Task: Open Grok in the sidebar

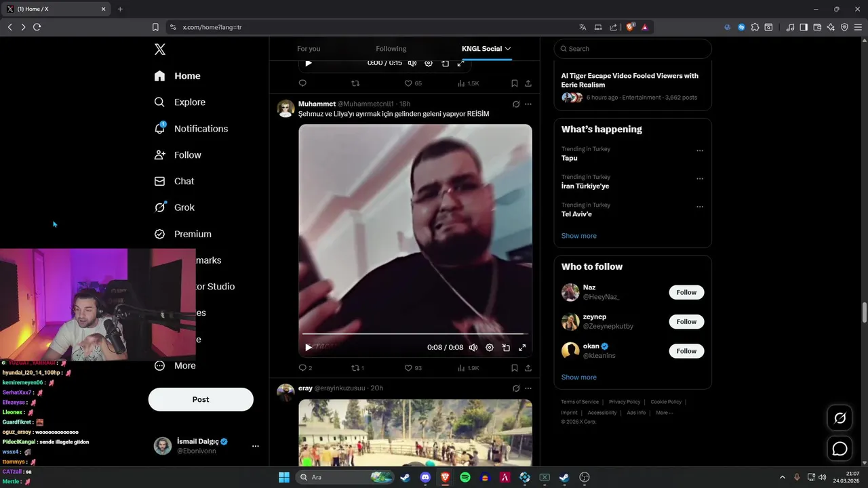Action: point(174,207)
